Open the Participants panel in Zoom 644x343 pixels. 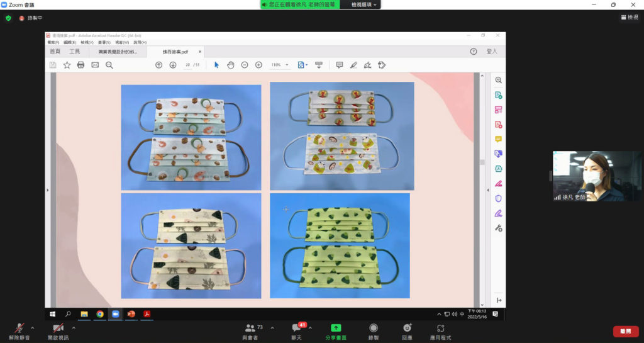click(x=250, y=329)
